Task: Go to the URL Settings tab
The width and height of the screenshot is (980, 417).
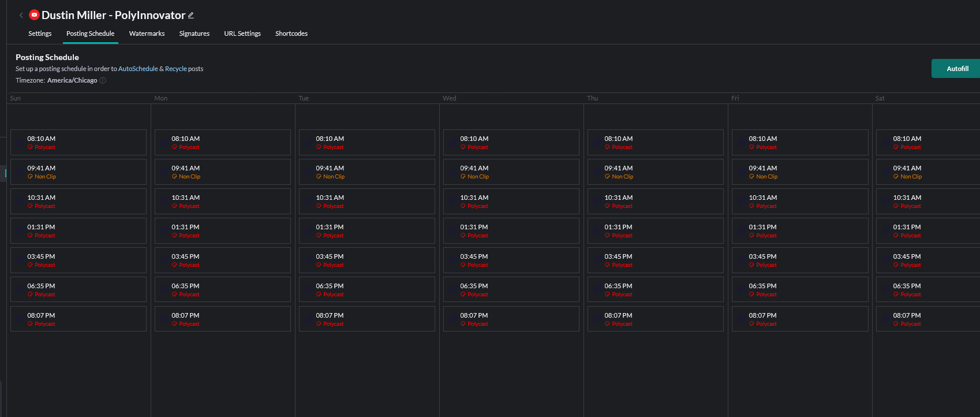Action: pos(242,33)
